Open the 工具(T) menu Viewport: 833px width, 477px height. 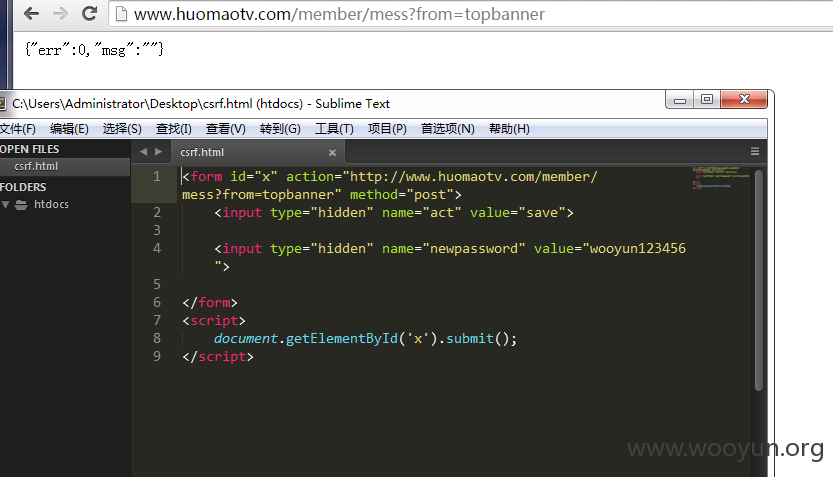[334, 129]
